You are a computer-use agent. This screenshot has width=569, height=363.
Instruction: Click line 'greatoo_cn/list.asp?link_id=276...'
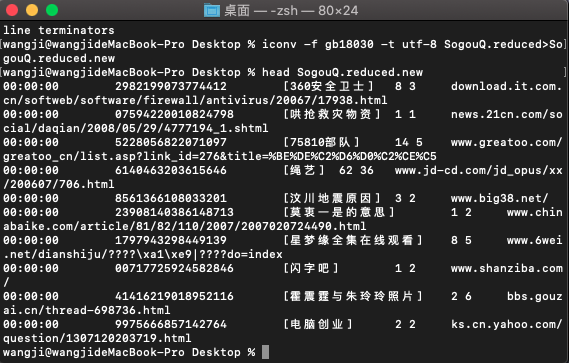(220, 156)
